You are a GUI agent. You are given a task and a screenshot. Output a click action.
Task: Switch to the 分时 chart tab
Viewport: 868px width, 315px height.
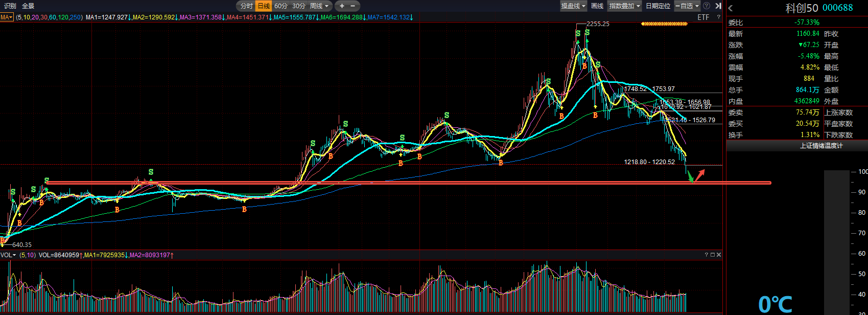pos(247,6)
